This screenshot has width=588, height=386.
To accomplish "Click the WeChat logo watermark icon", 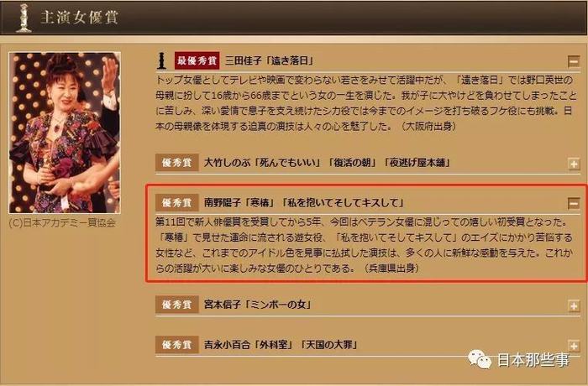I will click(480, 359).
